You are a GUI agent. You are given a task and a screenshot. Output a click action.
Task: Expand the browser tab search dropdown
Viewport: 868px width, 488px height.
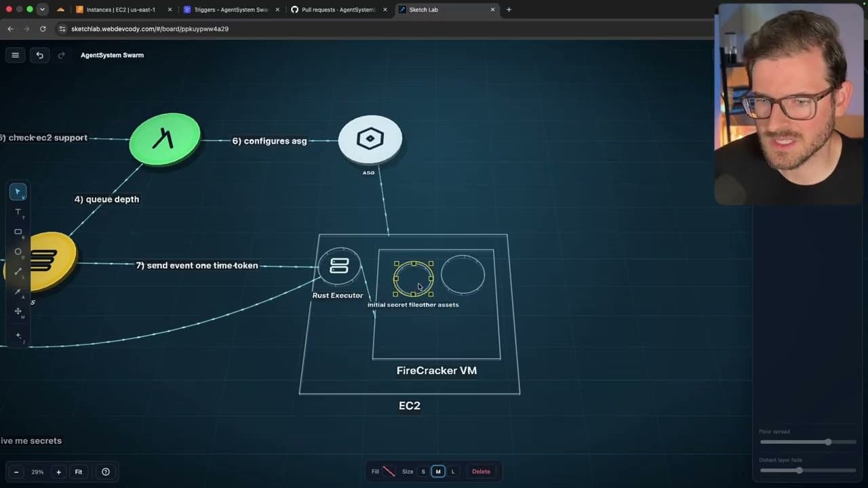[43, 9]
